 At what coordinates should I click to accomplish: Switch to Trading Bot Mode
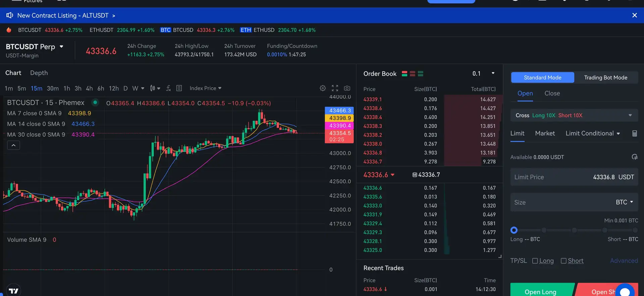click(605, 78)
